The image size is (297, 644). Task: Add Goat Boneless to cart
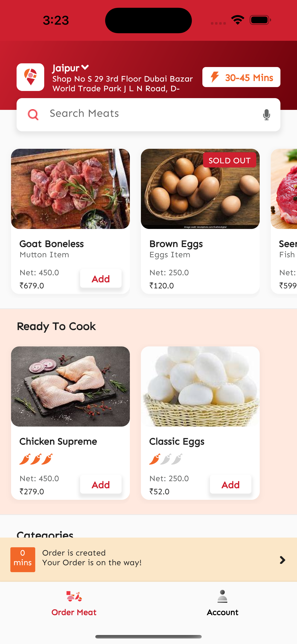click(101, 278)
